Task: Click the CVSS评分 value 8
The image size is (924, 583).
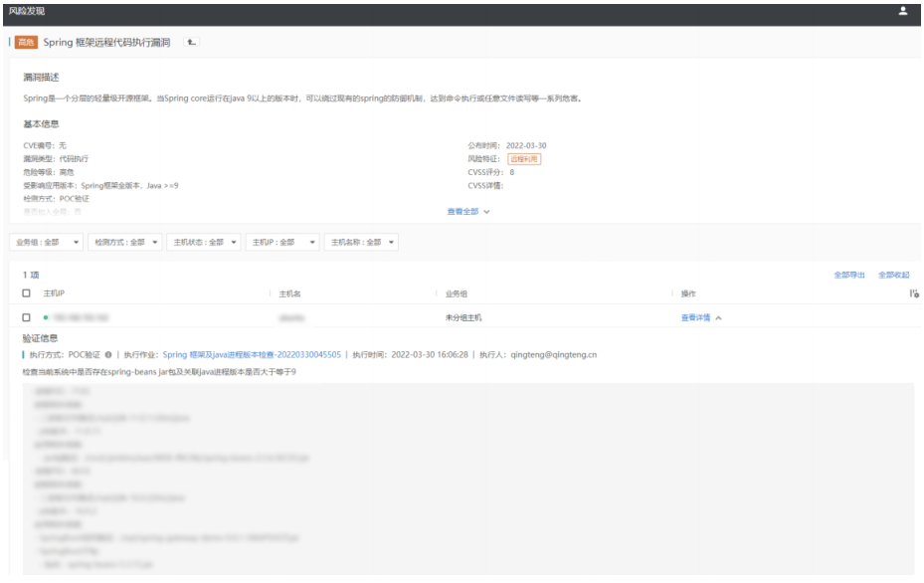Action: click(511, 173)
